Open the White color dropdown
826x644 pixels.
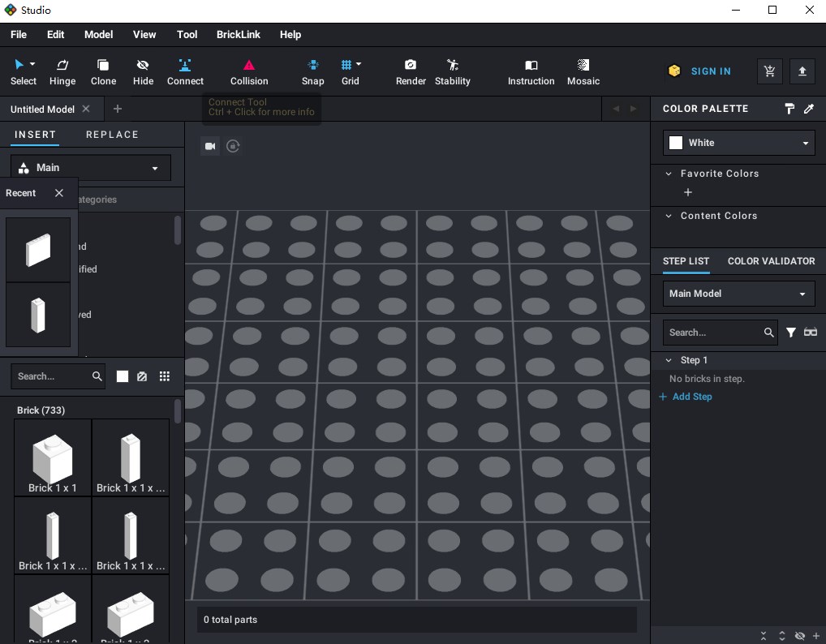click(738, 143)
